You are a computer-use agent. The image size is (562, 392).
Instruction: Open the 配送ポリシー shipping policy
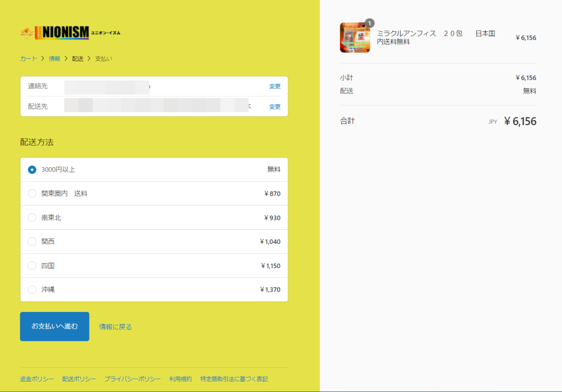click(x=79, y=379)
